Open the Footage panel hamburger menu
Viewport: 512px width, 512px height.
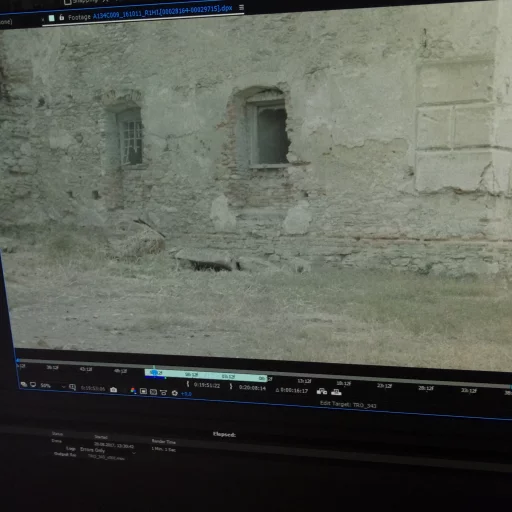click(x=241, y=7)
